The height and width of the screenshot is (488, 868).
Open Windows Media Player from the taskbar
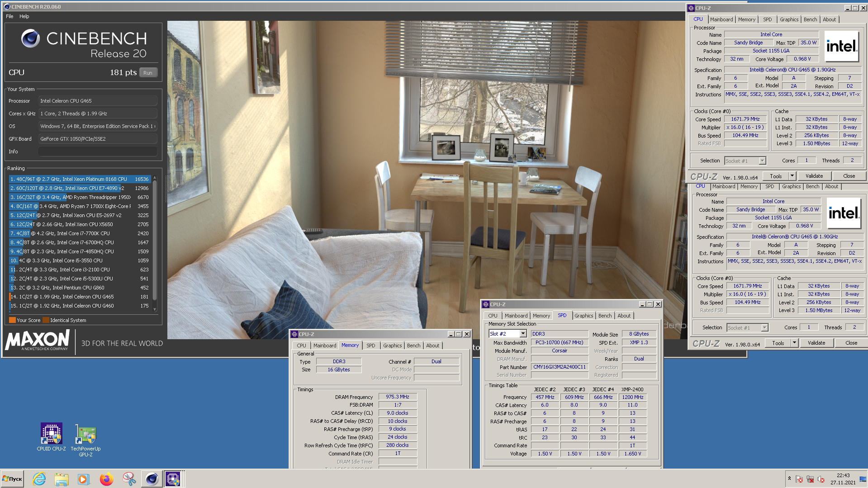click(x=83, y=479)
